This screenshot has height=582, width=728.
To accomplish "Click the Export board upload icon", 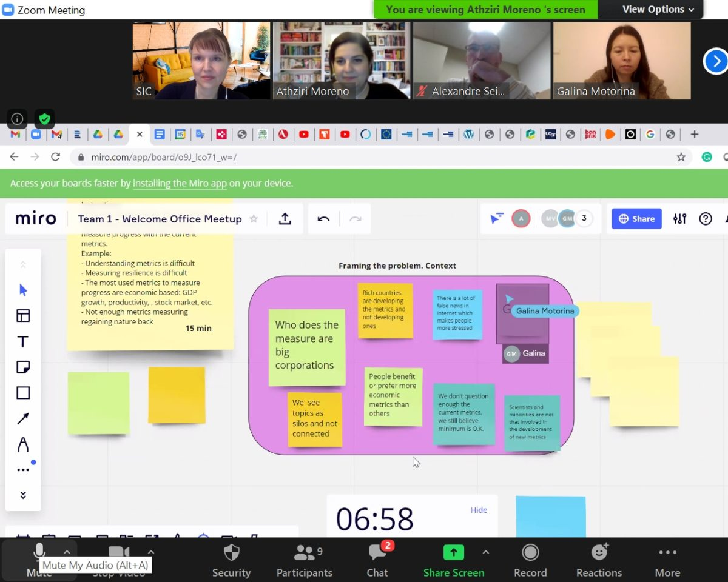I will click(x=285, y=219).
